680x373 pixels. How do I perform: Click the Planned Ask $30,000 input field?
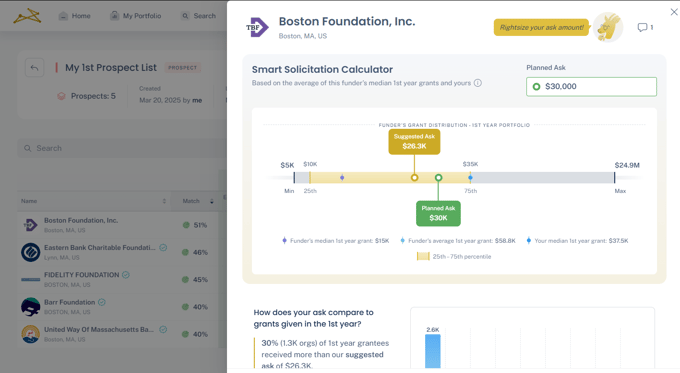(x=591, y=87)
